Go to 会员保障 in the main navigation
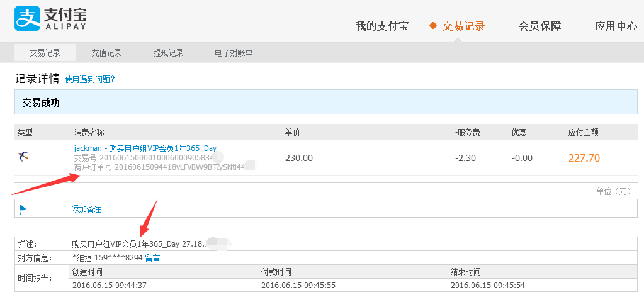 [539, 26]
